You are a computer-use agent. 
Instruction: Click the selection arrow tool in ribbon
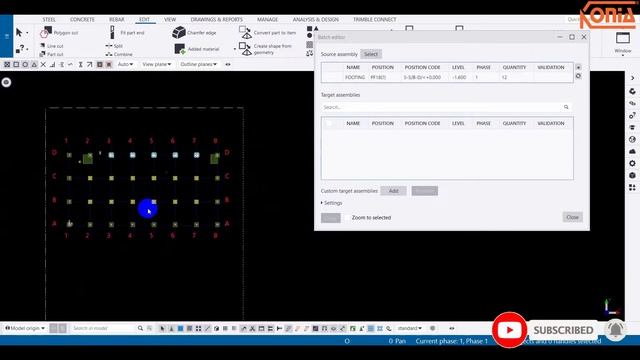pyautogui.click(x=19, y=32)
